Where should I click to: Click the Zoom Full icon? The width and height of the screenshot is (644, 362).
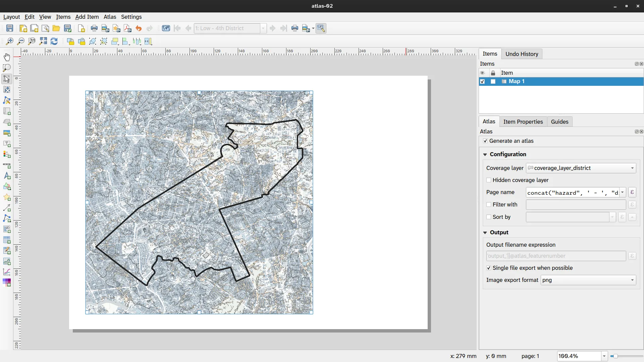point(43,41)
